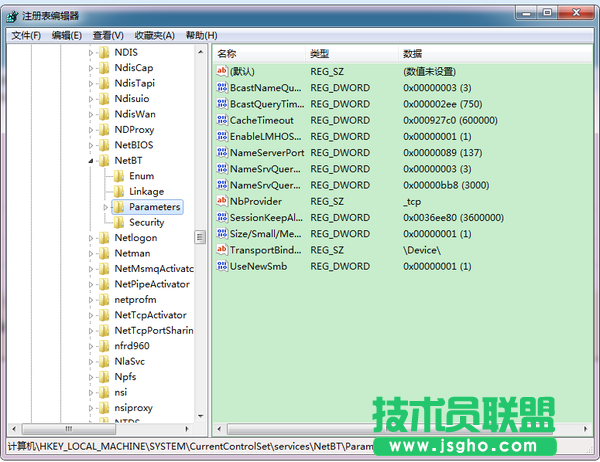Sort values by 类型 column header
The height and width of the screenshot is (462, 600).
pos(352,54)
